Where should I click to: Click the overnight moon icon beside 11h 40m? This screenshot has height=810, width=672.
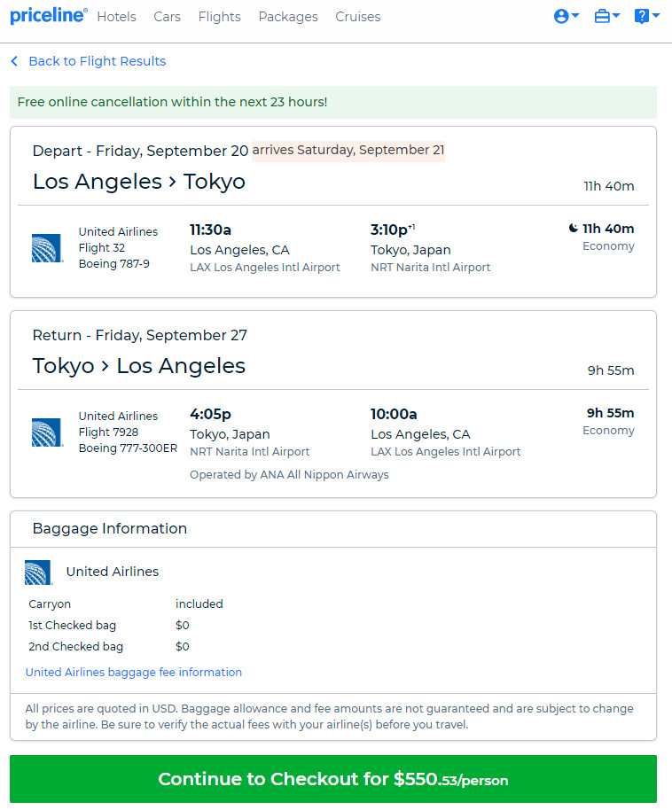point(574,229)
